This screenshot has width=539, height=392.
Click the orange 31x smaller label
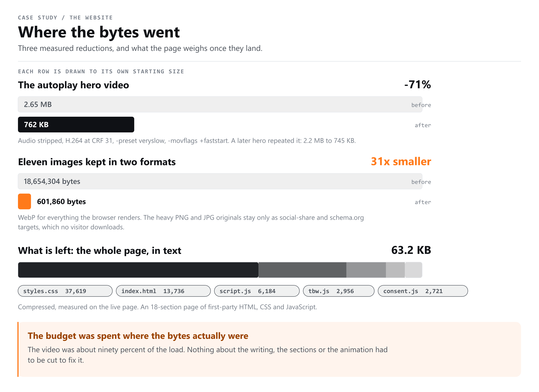pyautogui.click(x=401, y=161)
